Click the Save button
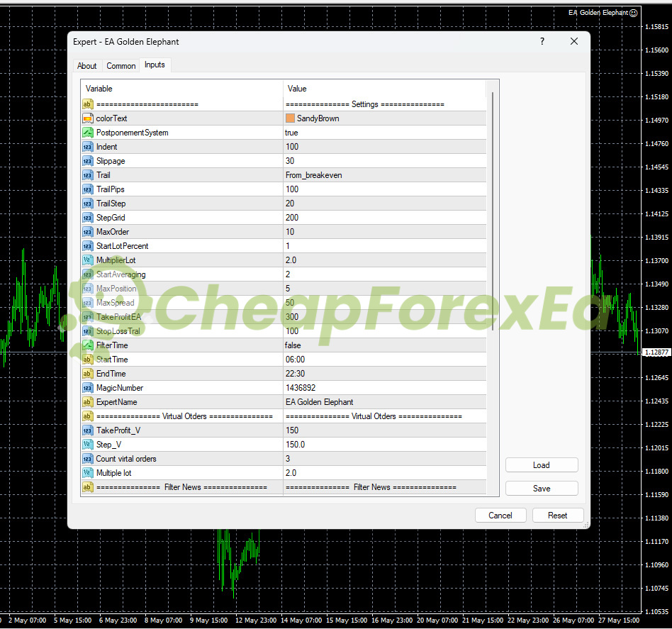 (542, 488)
